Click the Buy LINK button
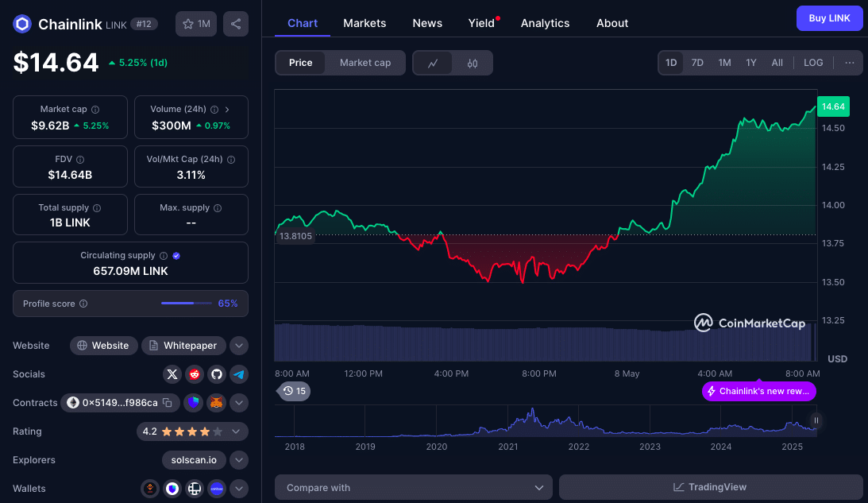This screenshot has height=503, width=868. point(829,18)
